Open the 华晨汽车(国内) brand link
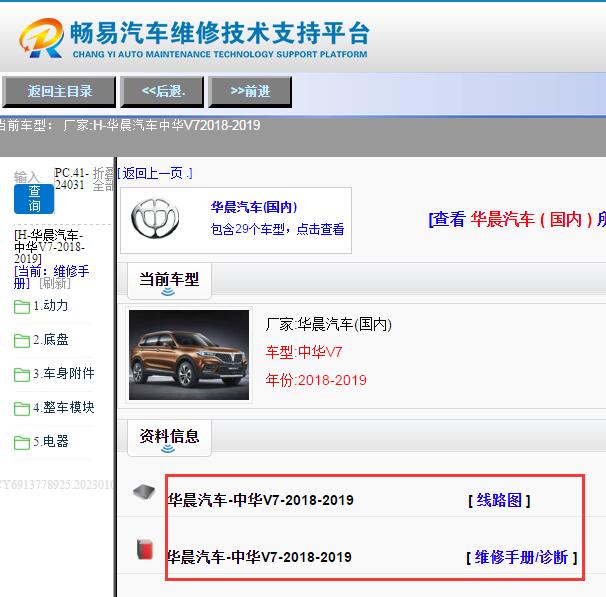The image size is (606, 597). click(x=254, y=207)
